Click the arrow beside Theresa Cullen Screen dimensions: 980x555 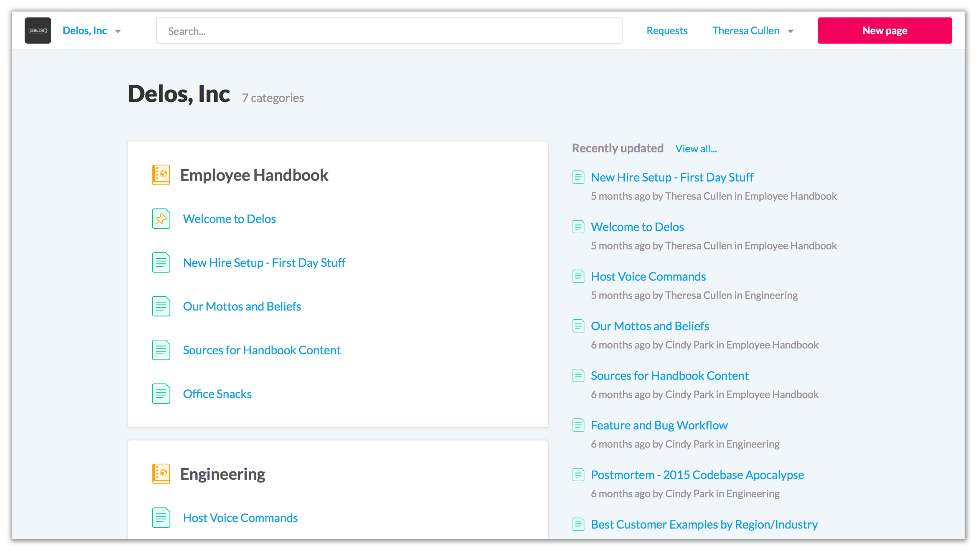click(790, 31)
